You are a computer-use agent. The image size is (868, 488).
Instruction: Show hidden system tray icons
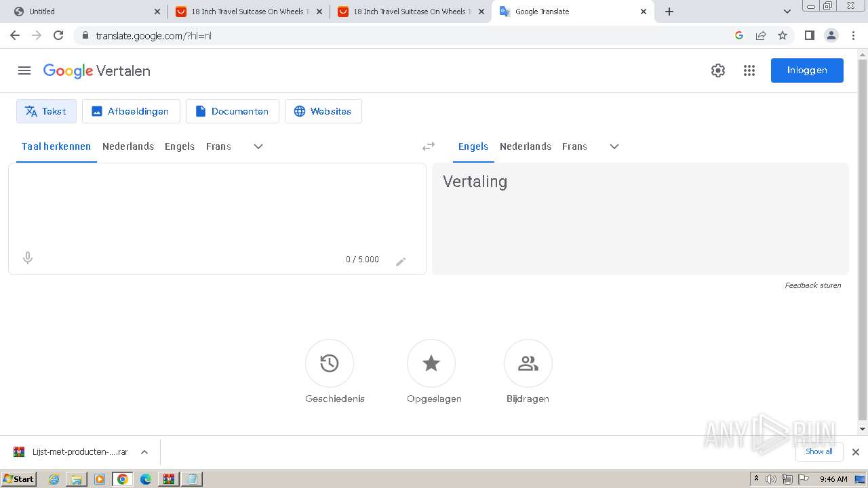[757, 479]
